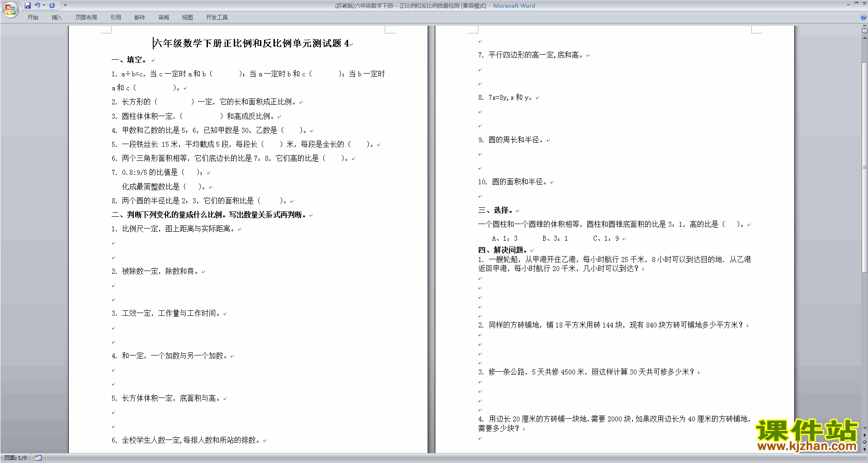Viewport: 868px width, 463px height.
Task: Click the line 圆的周长和半径
Action: click(x=511, y=140)
